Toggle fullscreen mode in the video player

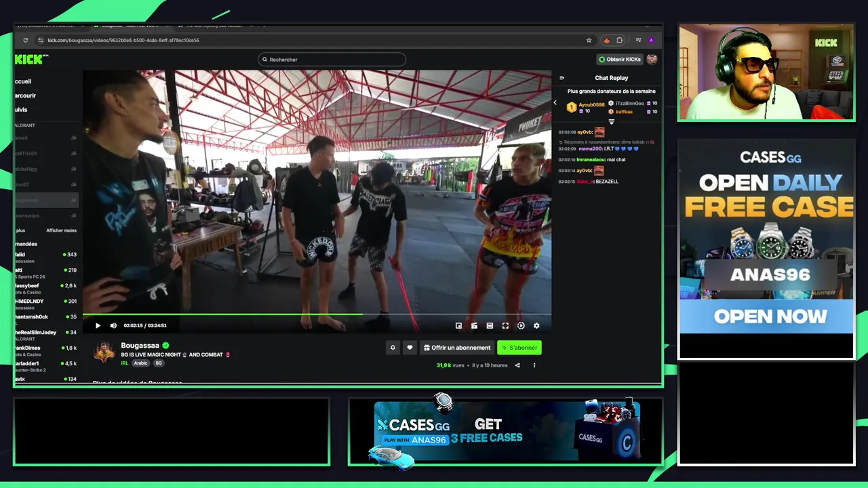click(505, 325)
